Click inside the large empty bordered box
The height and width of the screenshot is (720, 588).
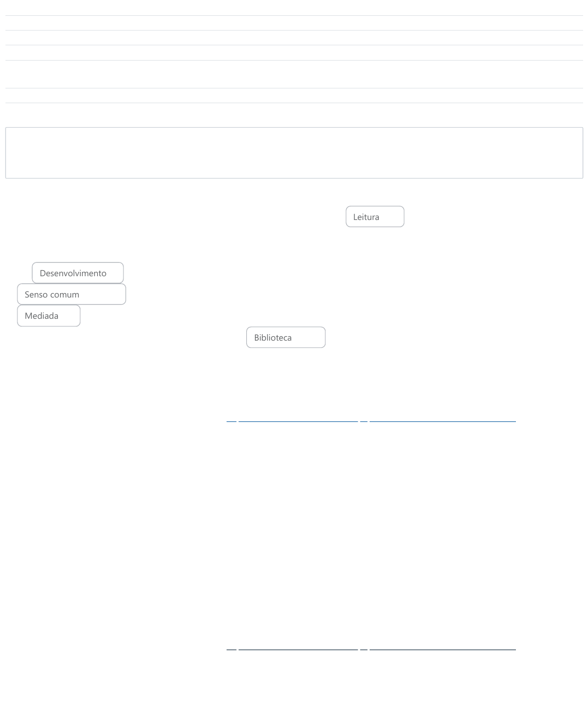(x=294, y=153)
